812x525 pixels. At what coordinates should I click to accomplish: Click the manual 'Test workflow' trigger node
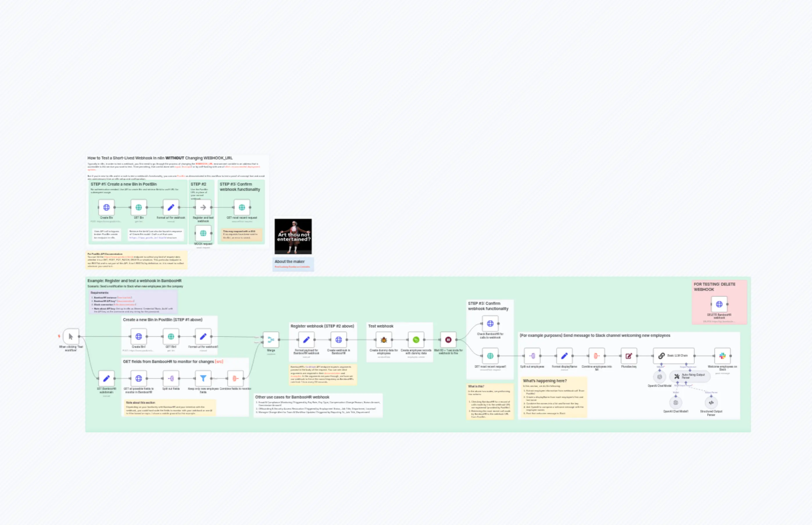pos(71,337)
